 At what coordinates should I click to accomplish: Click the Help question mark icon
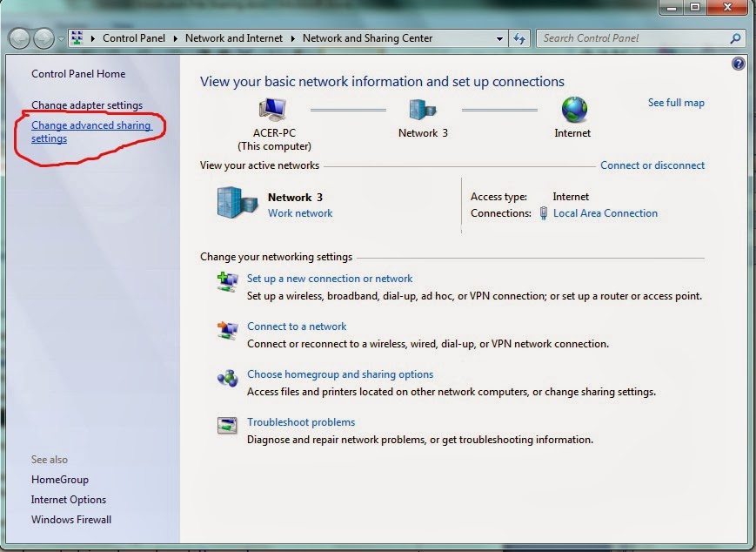click(737, 63)
